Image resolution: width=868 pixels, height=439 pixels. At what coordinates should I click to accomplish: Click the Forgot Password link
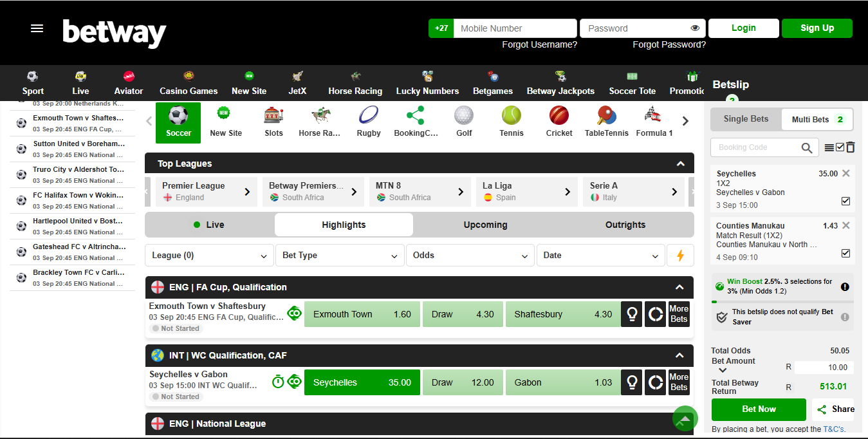tap(669, 44)
